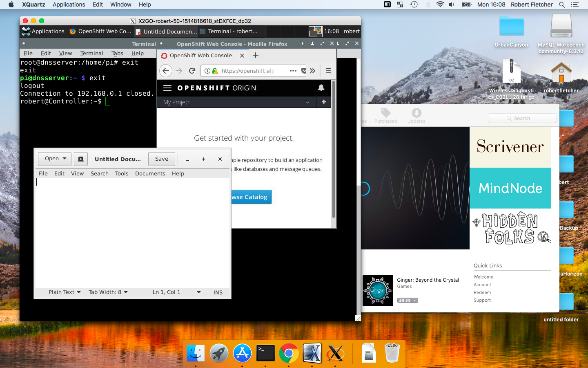Open the Plain Text language dropdown
Viewport: 588px width, 368px height.
65,292
